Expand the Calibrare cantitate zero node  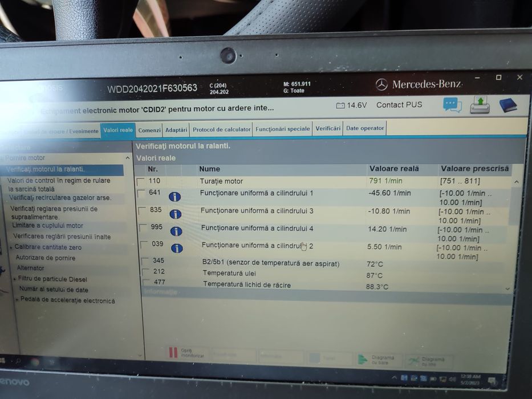point(11,248)
